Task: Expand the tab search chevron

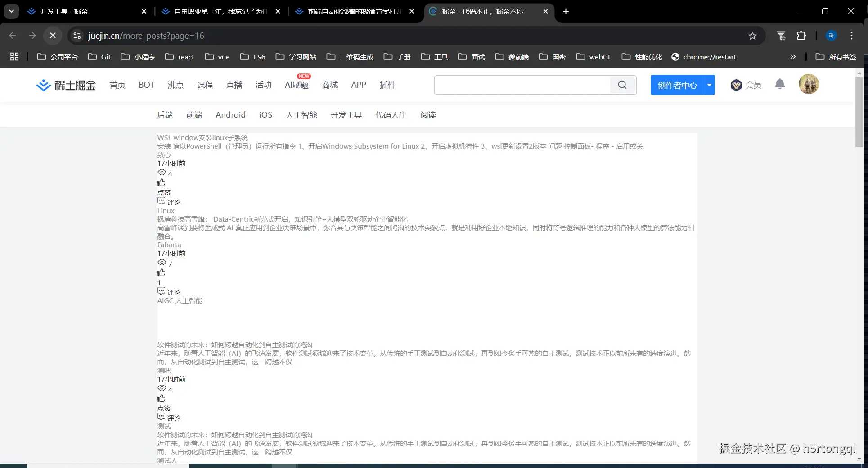Action: tap(11, 11)
